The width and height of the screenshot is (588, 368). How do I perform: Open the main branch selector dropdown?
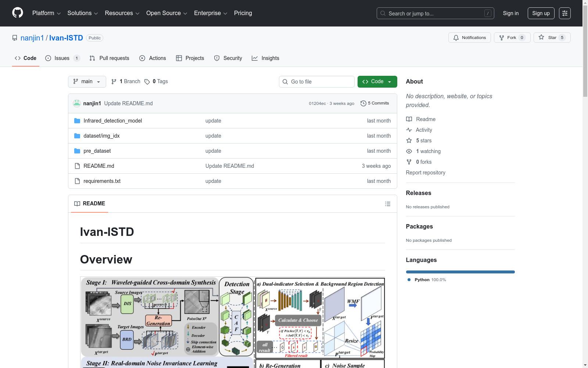pos(87,82)
